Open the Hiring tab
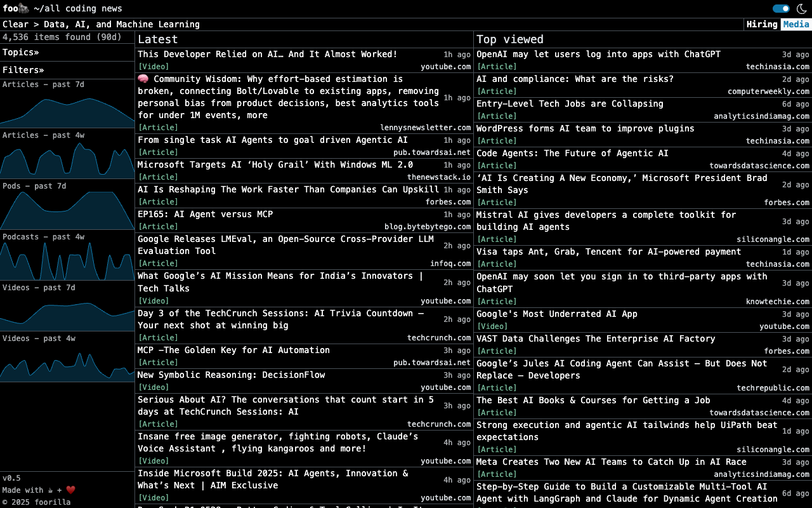The height and width of the screenshot is (508, 812). coord(762,24)
